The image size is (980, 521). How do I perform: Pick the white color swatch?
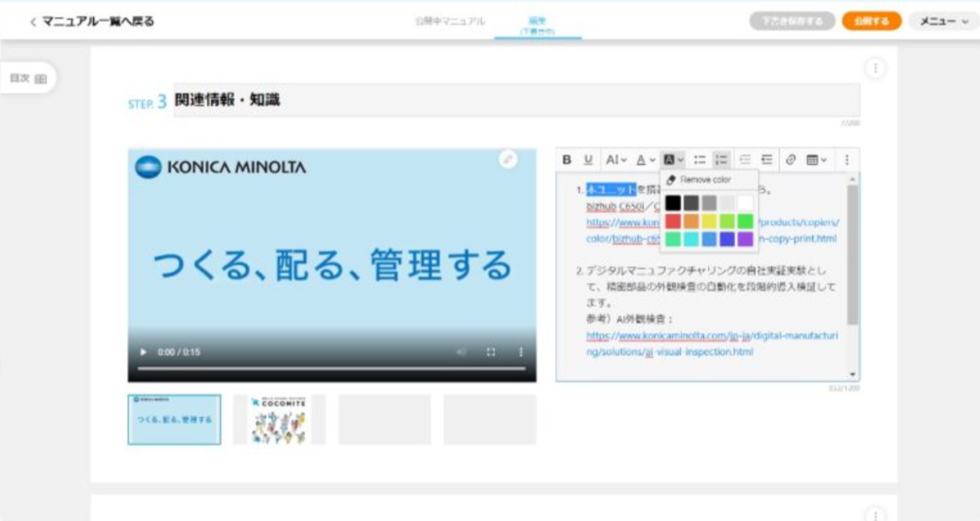(745, 203)
